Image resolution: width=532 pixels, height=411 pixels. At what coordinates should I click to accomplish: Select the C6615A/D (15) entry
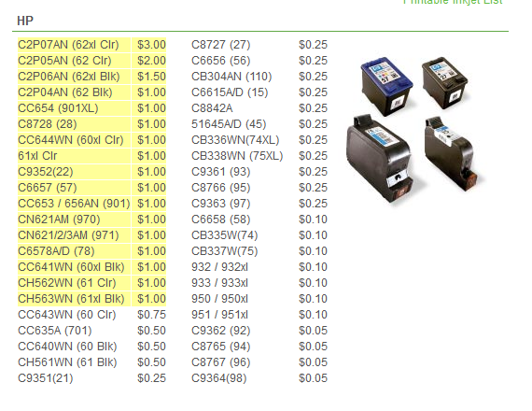click(x=230, y=92)
